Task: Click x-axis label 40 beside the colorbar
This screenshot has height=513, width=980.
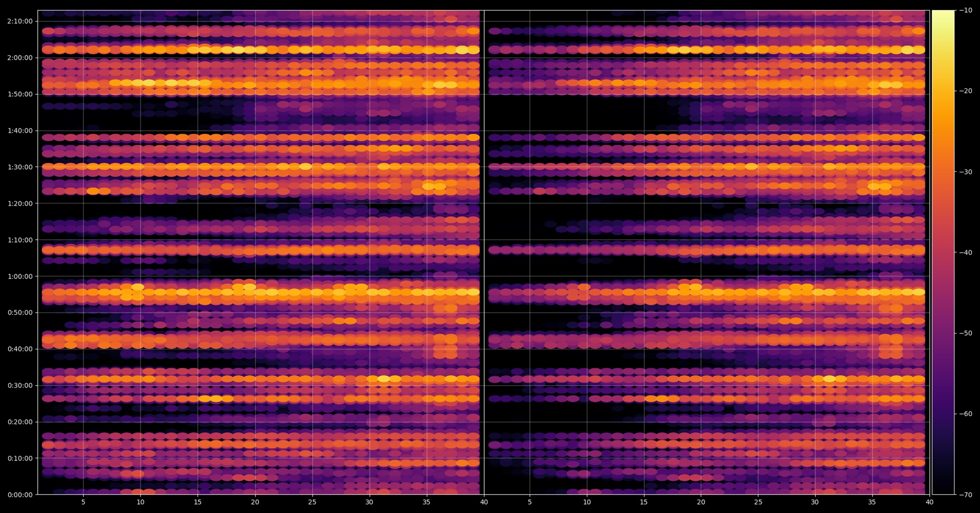Action: (x=929, y=502)
